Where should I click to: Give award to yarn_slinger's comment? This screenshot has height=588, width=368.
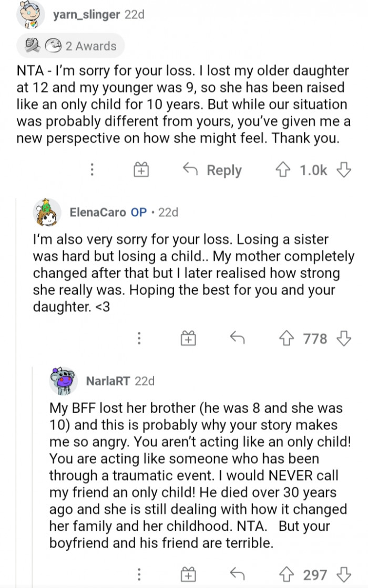pyautogui.click(x=141, y=170)
